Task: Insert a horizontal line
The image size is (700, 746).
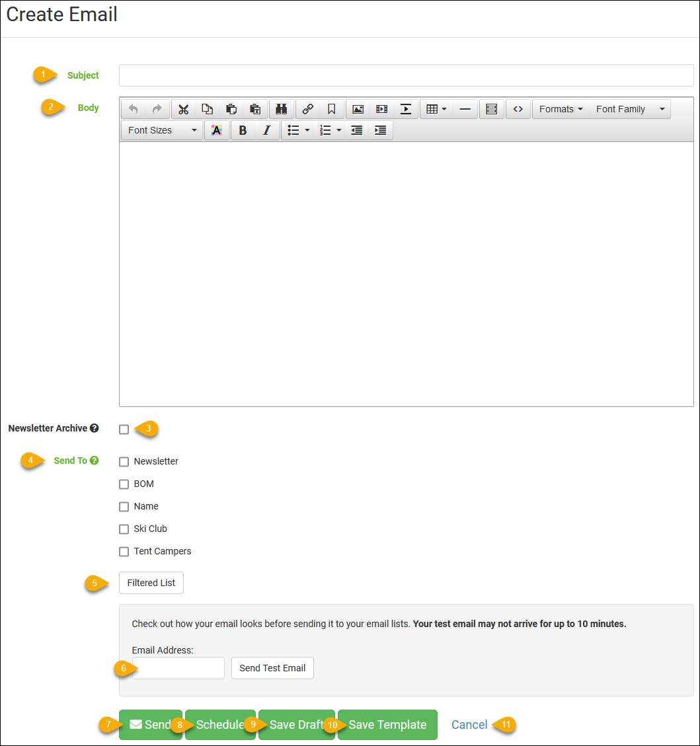Action: pos(465,109)
